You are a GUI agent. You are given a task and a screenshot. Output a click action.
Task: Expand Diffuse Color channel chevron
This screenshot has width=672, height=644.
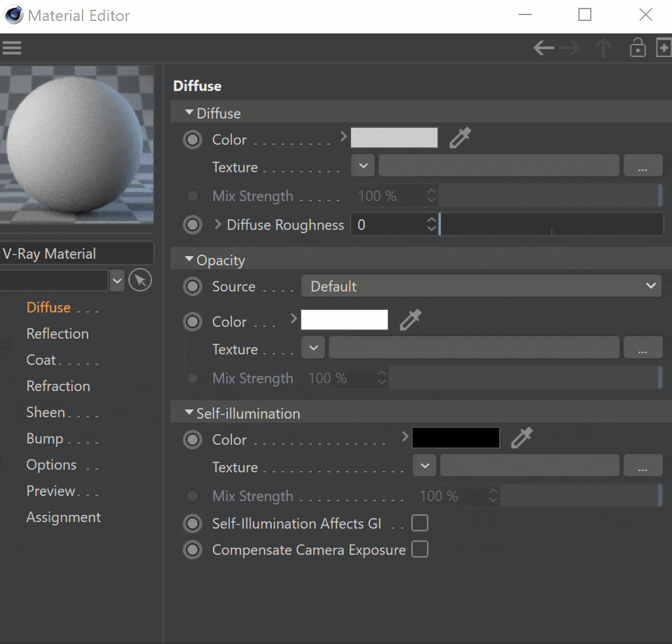pos(343,137)
